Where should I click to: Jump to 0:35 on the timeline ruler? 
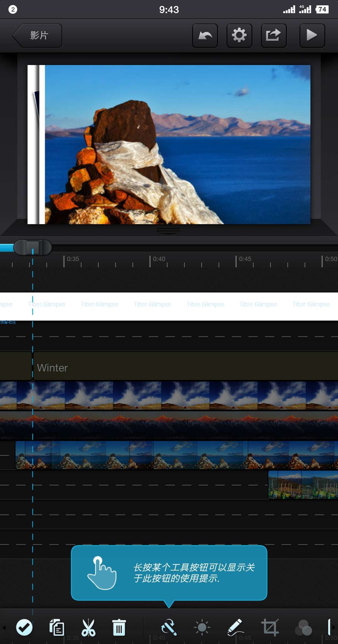(x=73, y=259)
